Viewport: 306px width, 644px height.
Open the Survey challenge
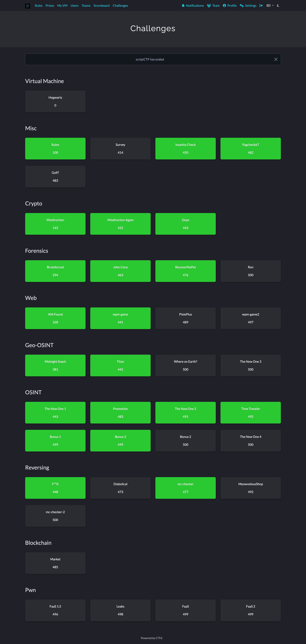coord(120,148)
